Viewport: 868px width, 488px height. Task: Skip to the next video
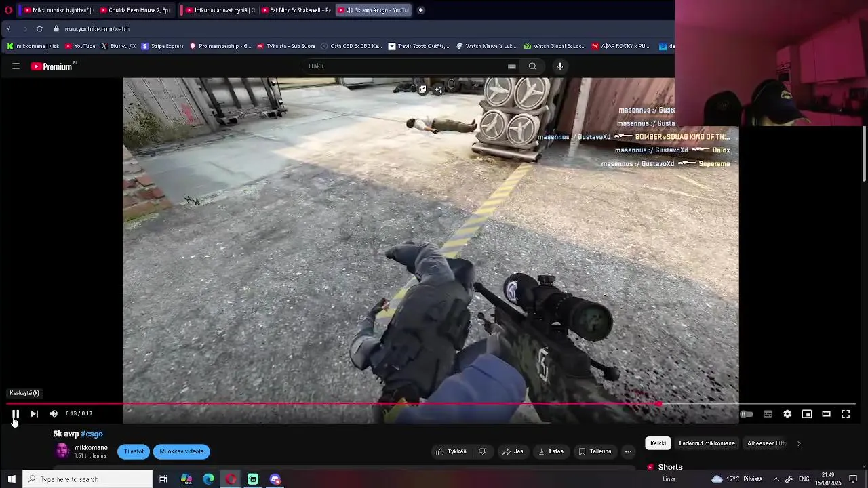click(x=34, y=414)
